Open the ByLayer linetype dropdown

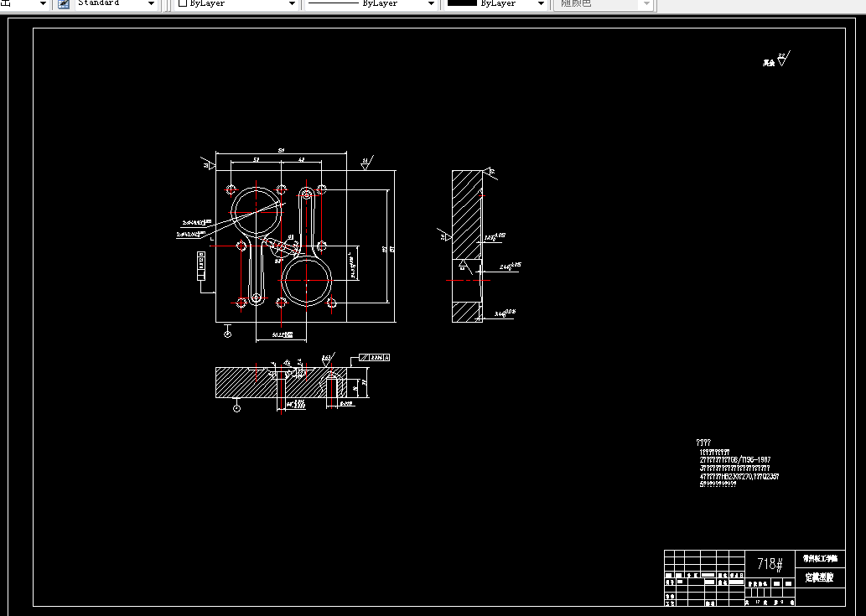(x=371, y=3)
